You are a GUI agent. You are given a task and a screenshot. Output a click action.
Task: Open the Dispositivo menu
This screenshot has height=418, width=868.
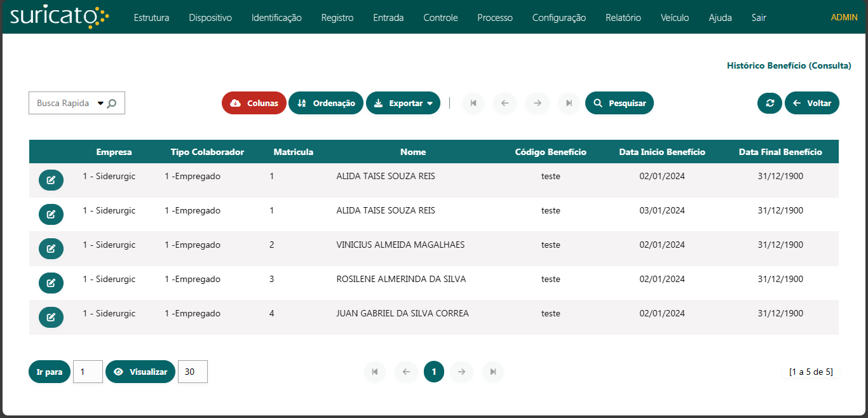[210, 18]
